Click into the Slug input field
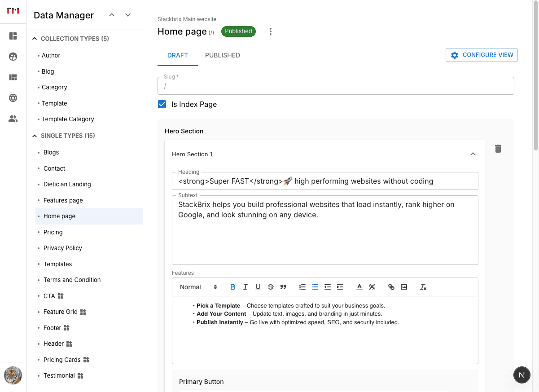Viewport: 539px width, 392px height. pyautogui.click(x=336, y=86)
